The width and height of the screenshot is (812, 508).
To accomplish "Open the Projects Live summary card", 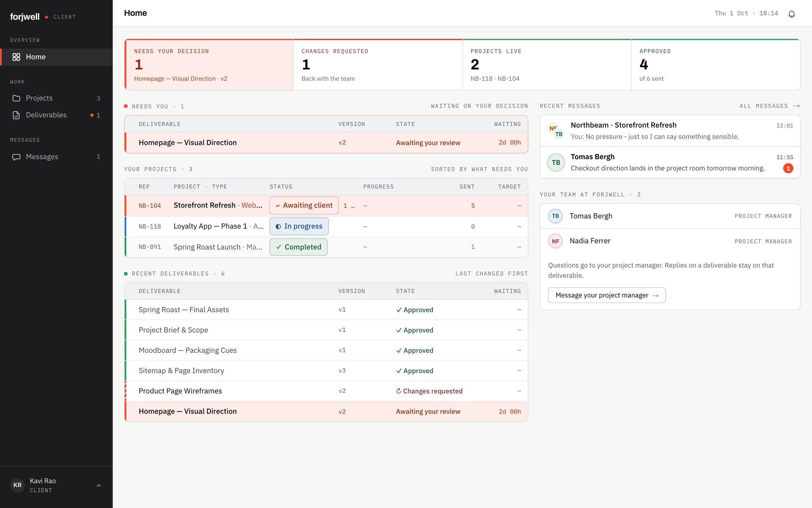I will [547, 65].
